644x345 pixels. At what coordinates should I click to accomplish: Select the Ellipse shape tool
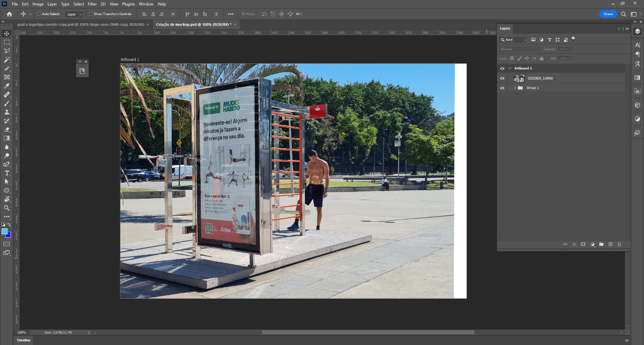pyautogui.click(x=7, y=191)
